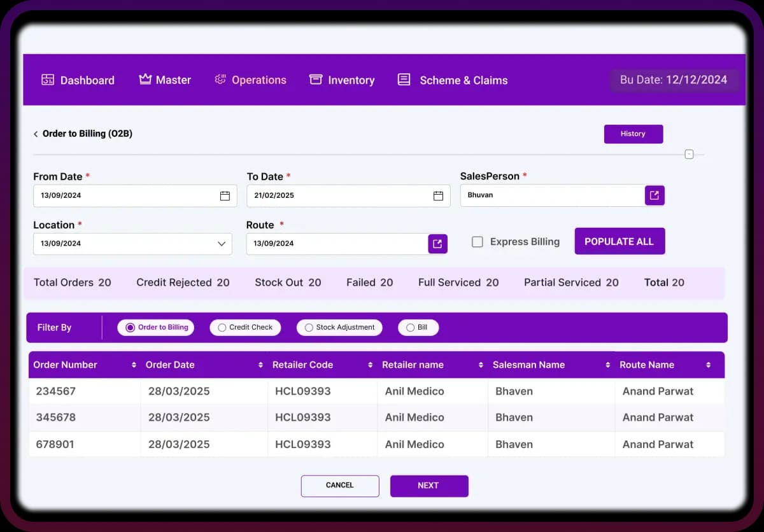This screenshot has height=532, width=764.
Task: Sort by the Order Number column arrows
Action: (133, 365)
